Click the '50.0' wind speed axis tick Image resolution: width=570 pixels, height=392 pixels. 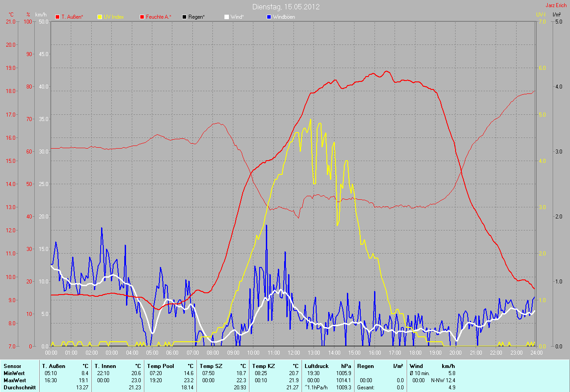44,21
